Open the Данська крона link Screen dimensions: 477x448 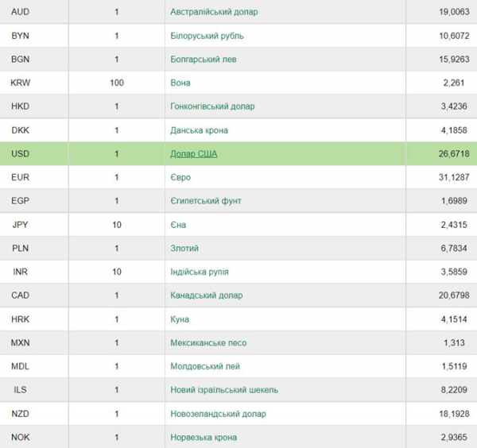199,130
